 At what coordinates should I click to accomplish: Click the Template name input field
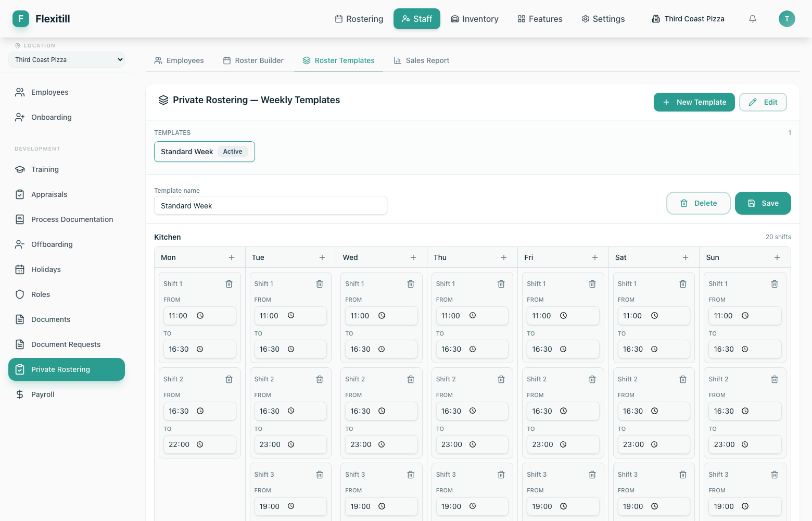[x=271, y=206]
